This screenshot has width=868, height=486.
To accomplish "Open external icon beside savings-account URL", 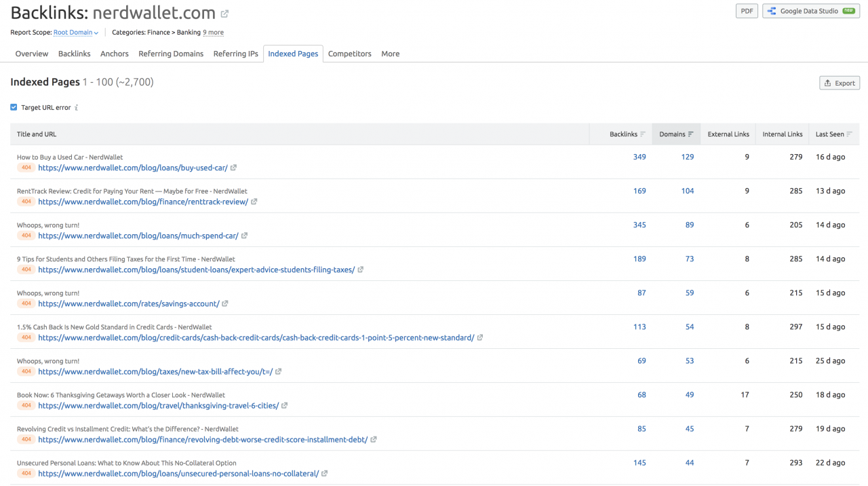I will (x=225, y=303).
